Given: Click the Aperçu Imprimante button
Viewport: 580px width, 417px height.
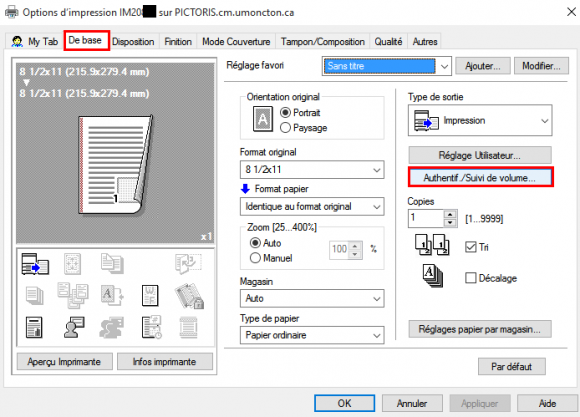Looking at the screenshot, I should (x=64, y=361).
